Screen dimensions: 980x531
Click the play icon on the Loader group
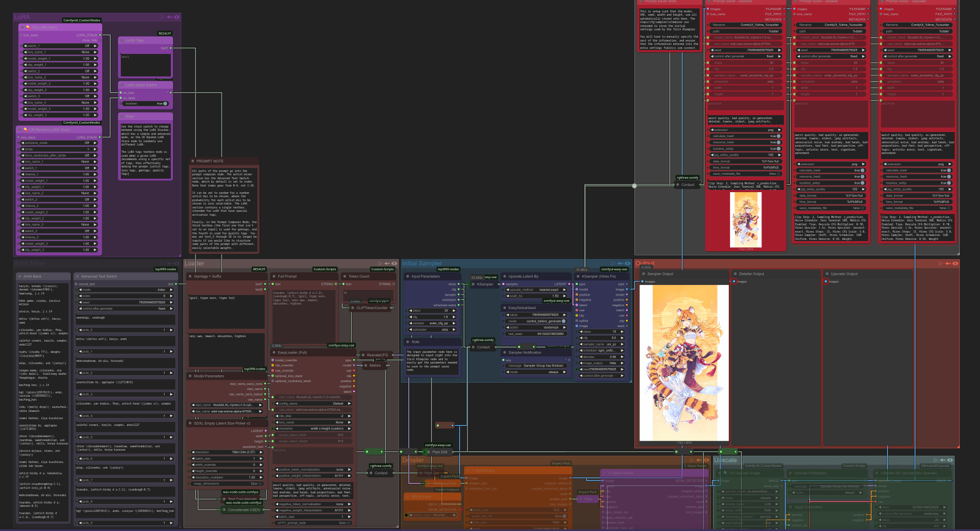click(380, 263)
